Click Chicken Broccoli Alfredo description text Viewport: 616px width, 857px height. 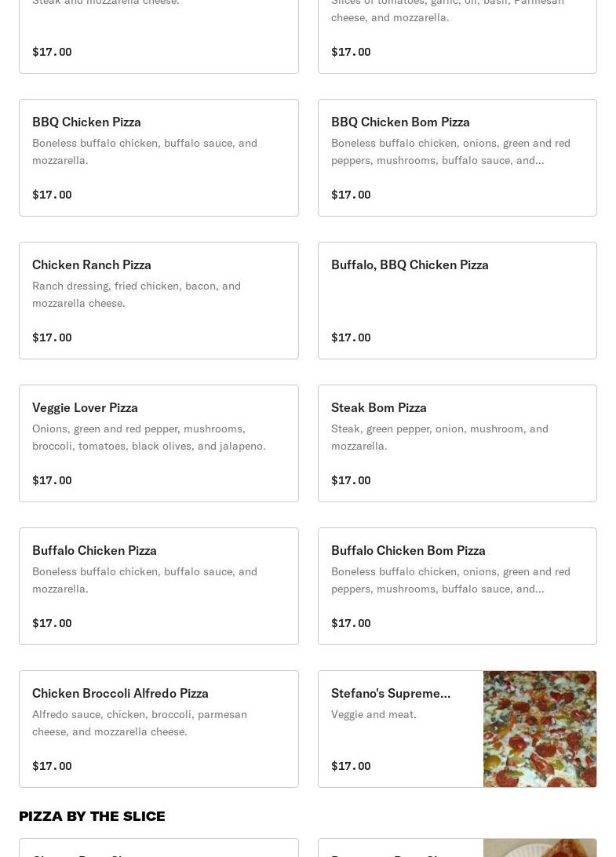tap(140, 723)
